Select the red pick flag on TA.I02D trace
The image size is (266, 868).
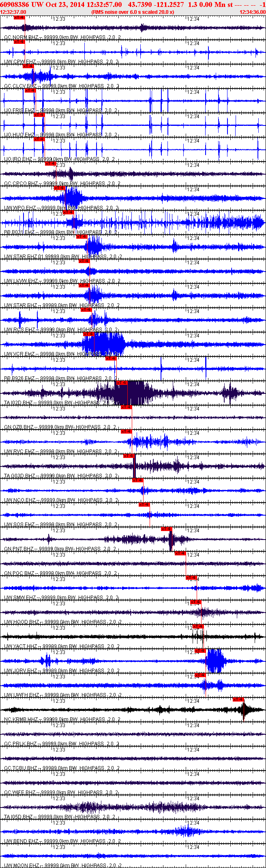[x=122, y=383]
